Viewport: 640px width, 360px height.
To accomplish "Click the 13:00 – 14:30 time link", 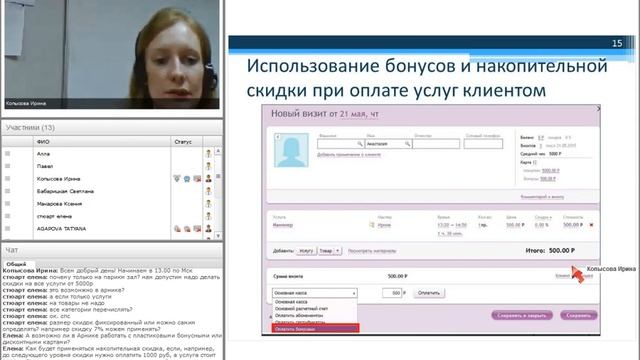I will (452, 225).
